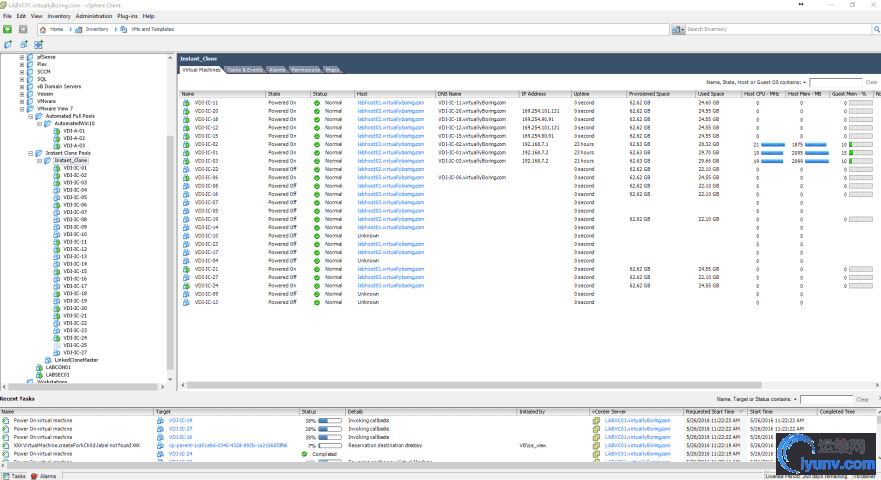Click Completed green check icon in tasks
This screenshot has width=881, height=480.
(x=304, y=454)
